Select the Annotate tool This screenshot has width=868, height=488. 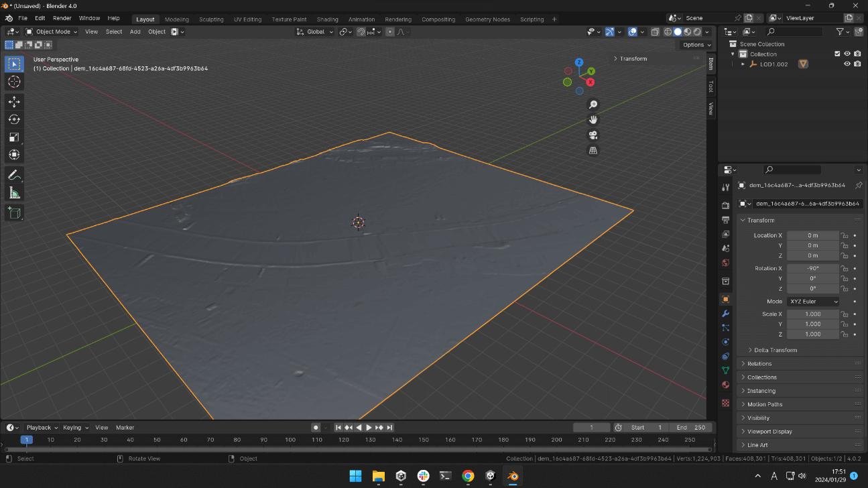14,175
